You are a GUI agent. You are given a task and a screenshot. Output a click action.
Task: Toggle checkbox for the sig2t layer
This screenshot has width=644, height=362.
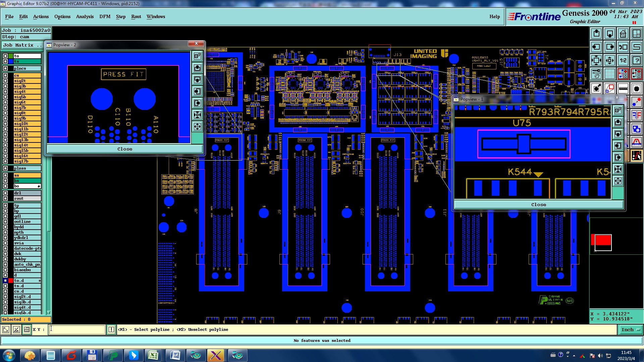pyautogui.click(x=5, y=81)
